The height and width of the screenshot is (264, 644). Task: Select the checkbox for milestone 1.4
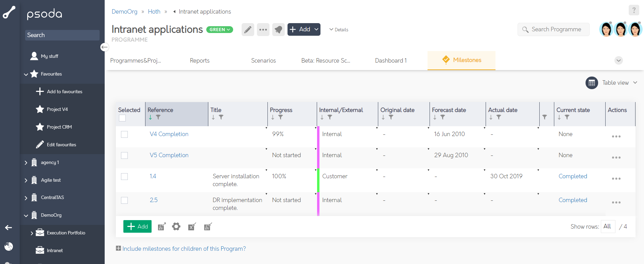coord(124,177)
